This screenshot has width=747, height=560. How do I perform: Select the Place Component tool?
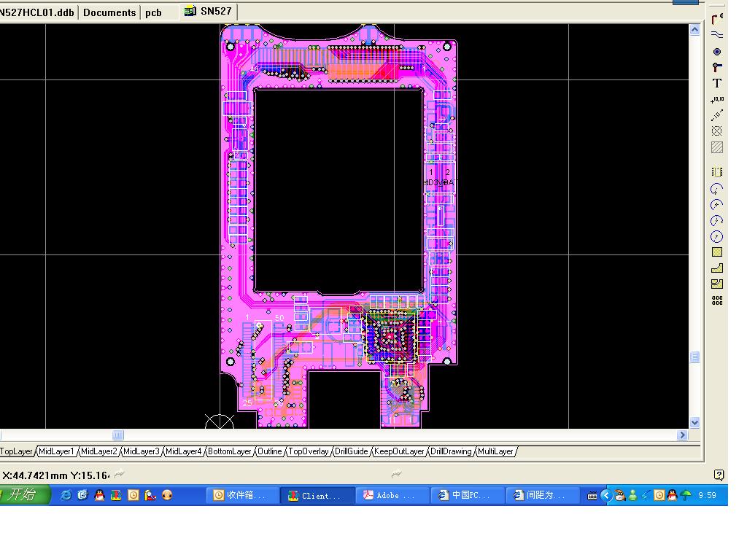[x=717, y=172]
